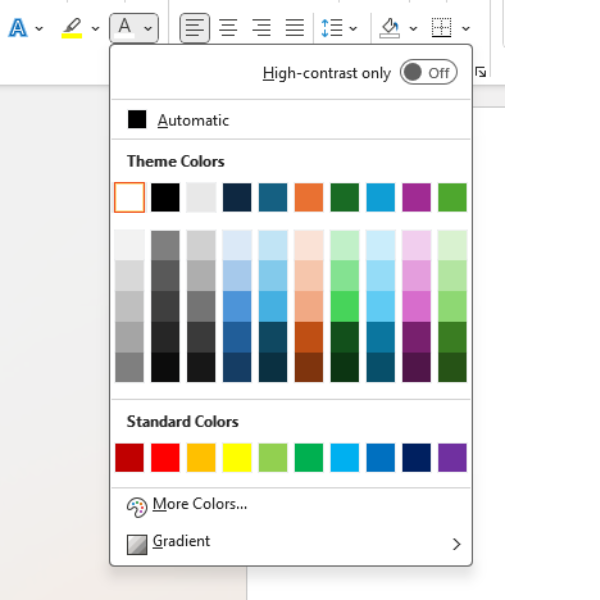
Task: Open the Borders dropdown arrow
Action: click(x=466, y=29)
